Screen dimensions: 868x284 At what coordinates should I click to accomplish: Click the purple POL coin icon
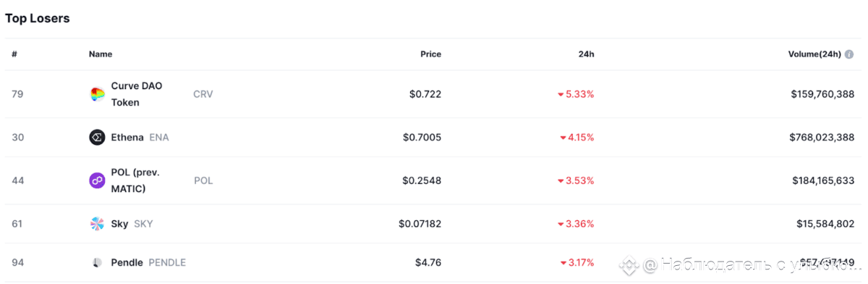[x=97, y=180]
